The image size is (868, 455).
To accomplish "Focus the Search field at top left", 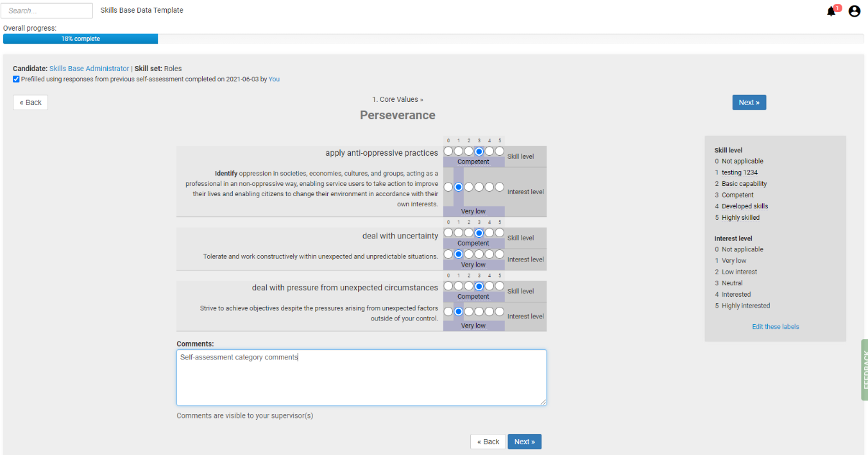I will 48,11.
